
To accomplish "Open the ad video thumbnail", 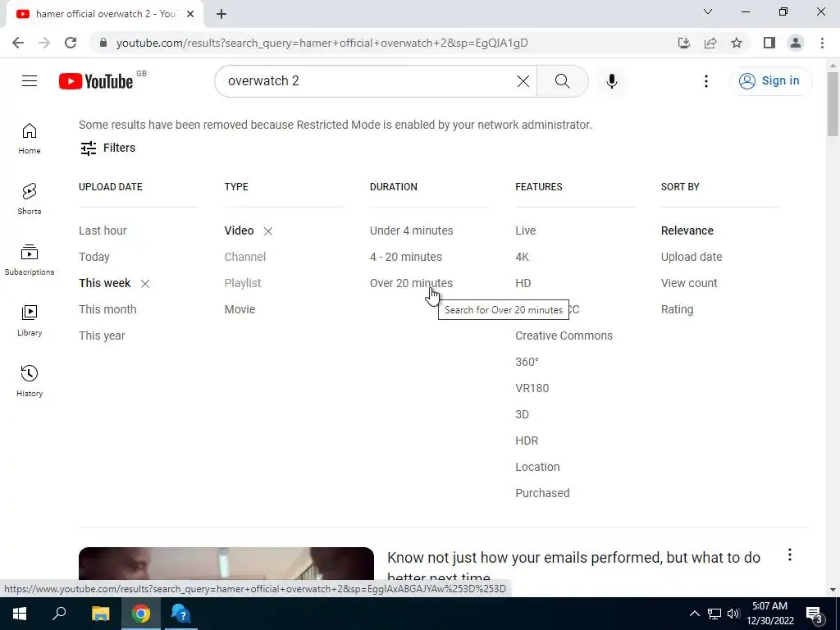I will (226, 563).
